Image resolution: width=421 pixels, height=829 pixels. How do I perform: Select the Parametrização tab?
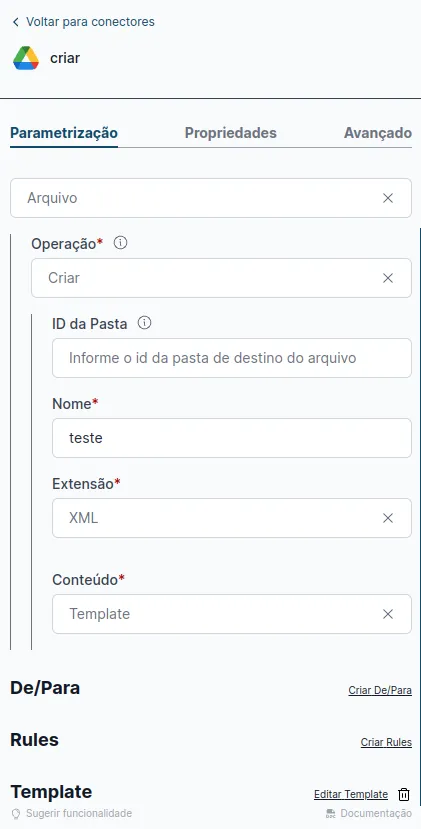[64, 133]
